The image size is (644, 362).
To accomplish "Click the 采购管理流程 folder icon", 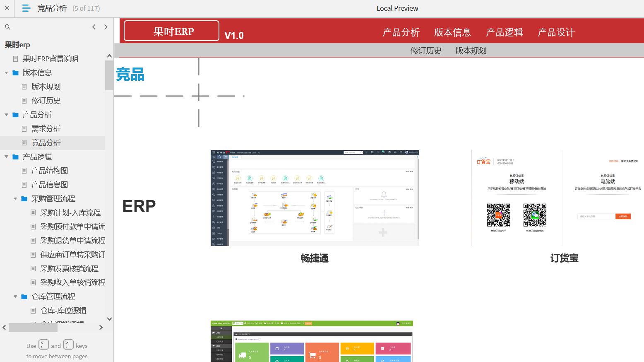I will 24,199.
